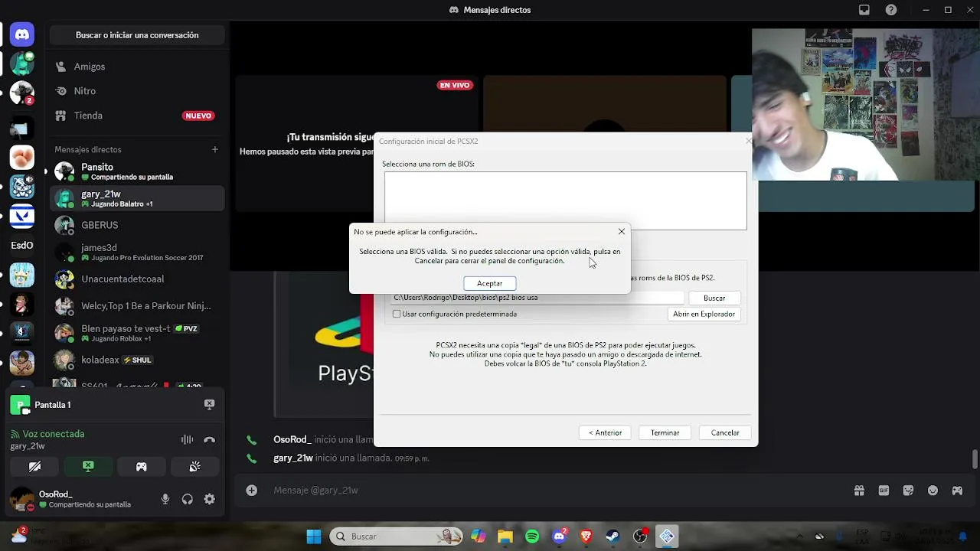The height and width of the screenshot is (551, 980).
Task: Open the gift icon in message bar
Action: coord(859,491)
